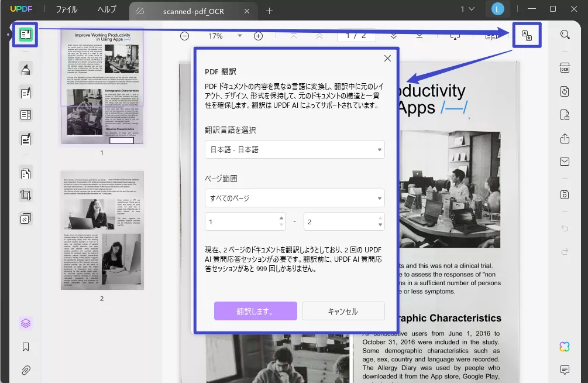This screenshot has height=383, width=588.
Task: Open the user account avatar L
Action: [498, 9]
